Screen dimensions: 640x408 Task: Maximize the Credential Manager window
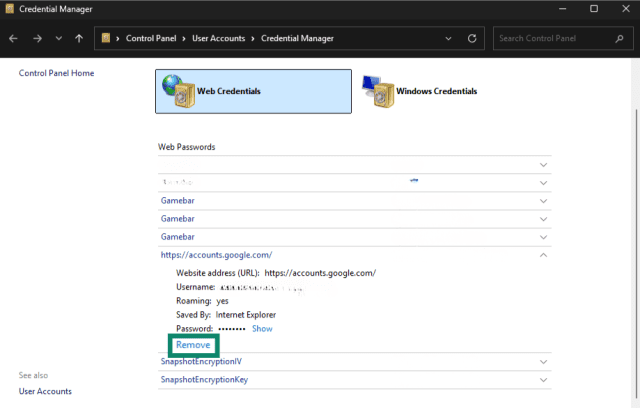point(594,9)
